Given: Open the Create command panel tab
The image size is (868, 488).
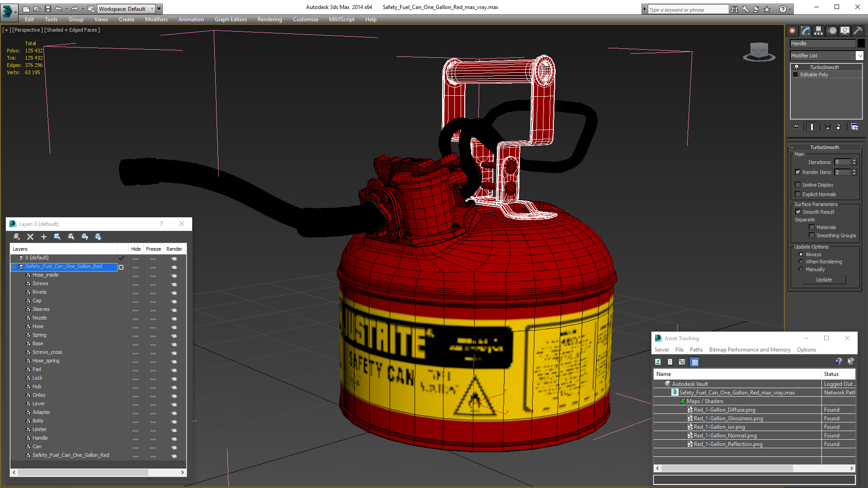Looking at the screenshot, I should [x=792, y=31].
